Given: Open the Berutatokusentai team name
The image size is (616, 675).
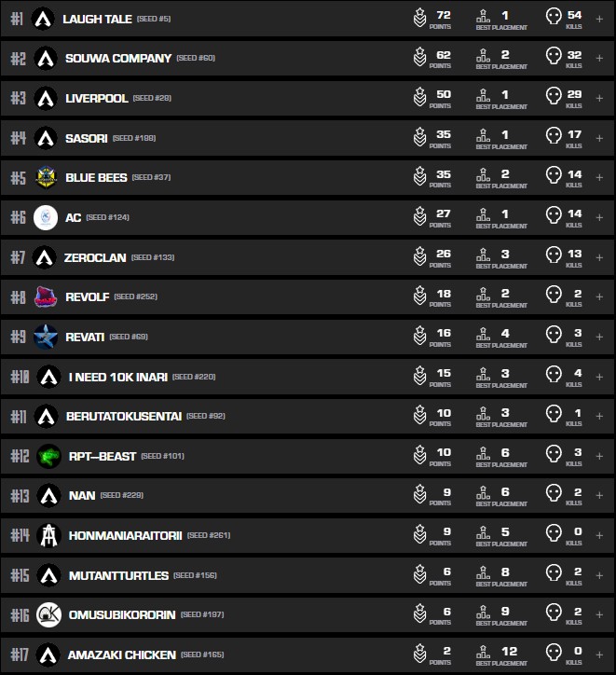Looking at the screenshot, I should pos(125,416).
